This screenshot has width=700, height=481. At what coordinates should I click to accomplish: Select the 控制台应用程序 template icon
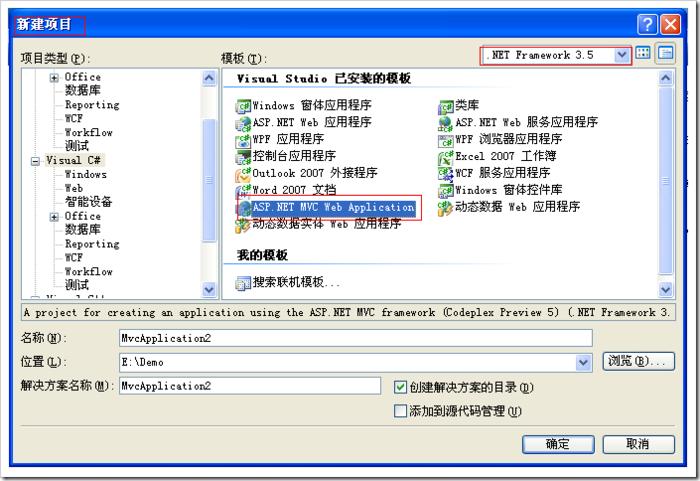coord(243,157)
